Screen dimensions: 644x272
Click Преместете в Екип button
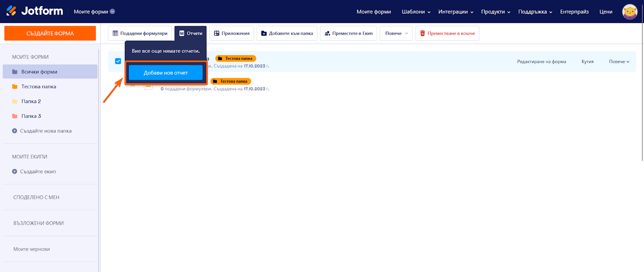[x=349, y=33]
